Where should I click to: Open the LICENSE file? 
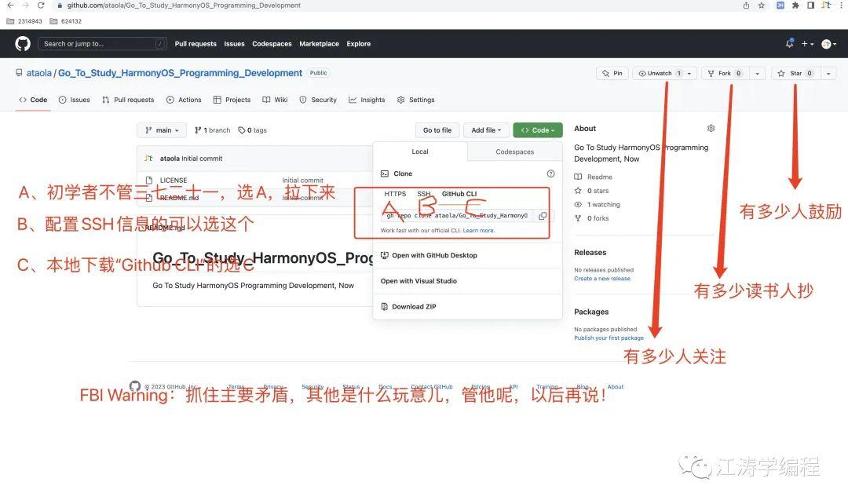click(x=173, y=180)
